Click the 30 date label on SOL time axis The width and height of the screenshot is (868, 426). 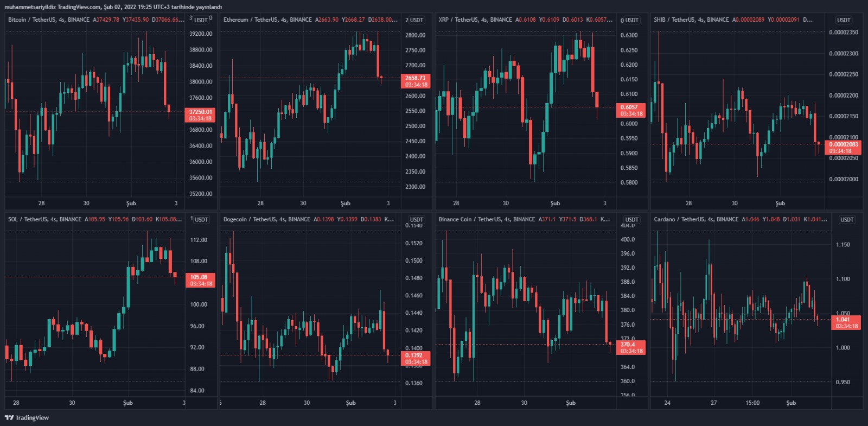(72, 403)
